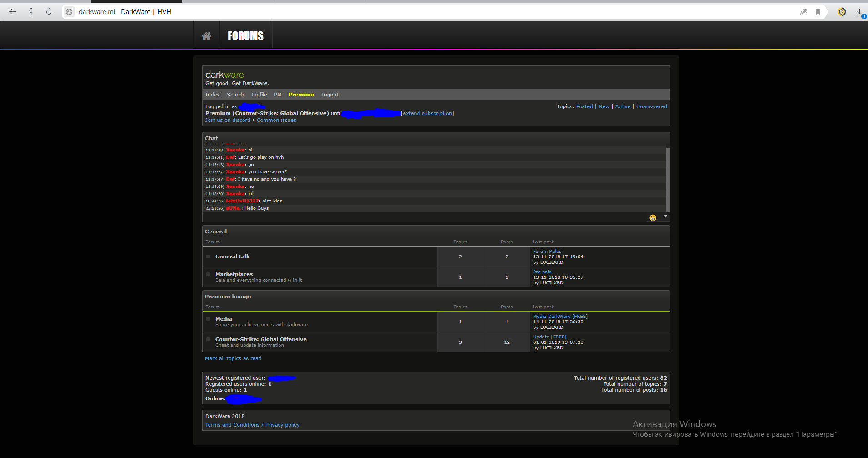Viewport: 868px width, 458px height.
Task: Click the chat message input field
Action: [425, 217]
